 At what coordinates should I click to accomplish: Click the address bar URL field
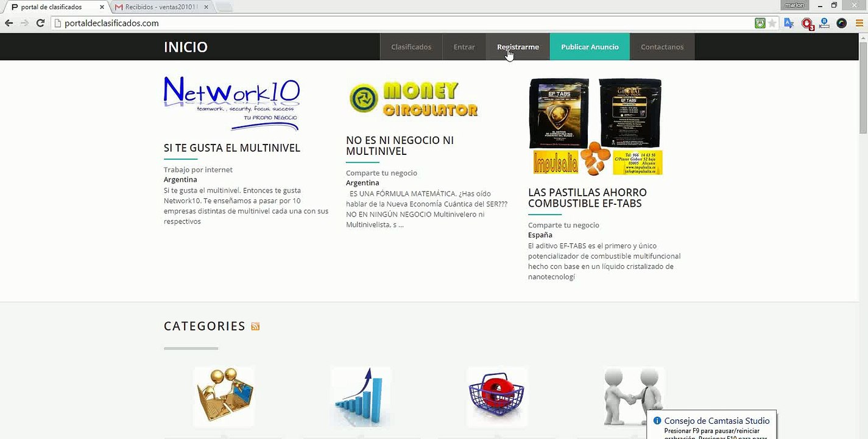402,23
